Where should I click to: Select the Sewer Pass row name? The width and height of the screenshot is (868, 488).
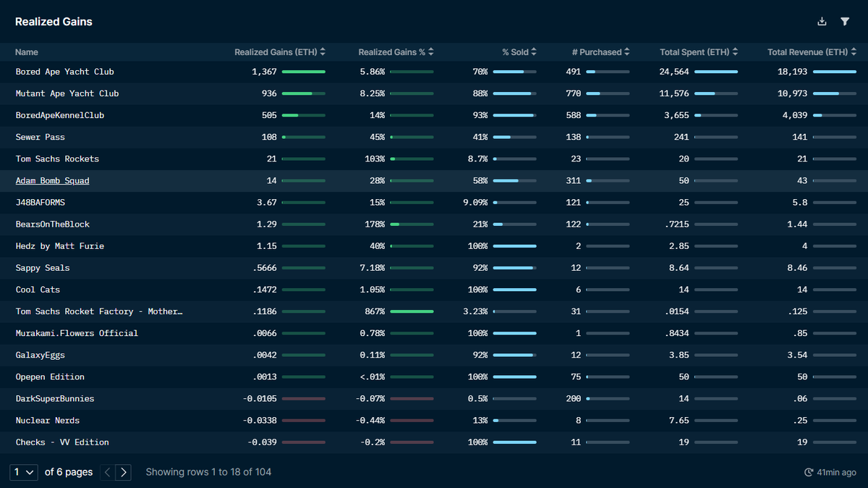[x=41, y=137]
